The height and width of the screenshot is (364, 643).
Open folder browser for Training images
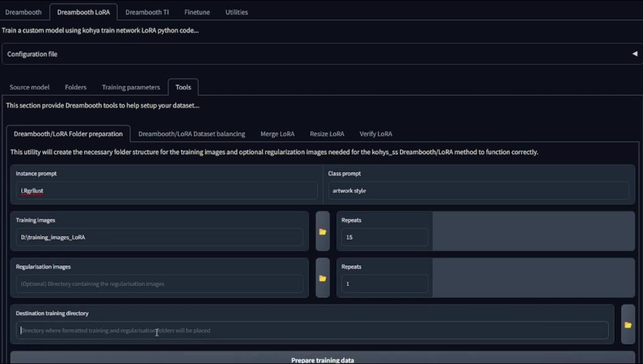point(322,231)
